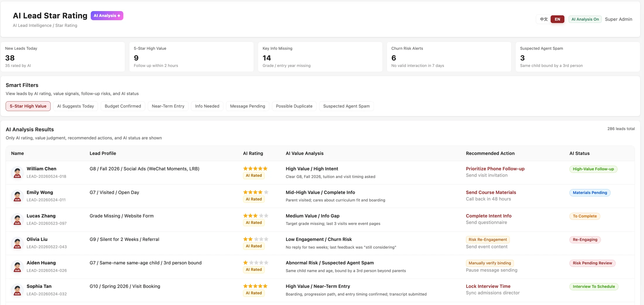Image resolution: width=644 pixels, height=305 pixels.
Task: Click the AI Analysis sparkle badge
Action: 107,15
